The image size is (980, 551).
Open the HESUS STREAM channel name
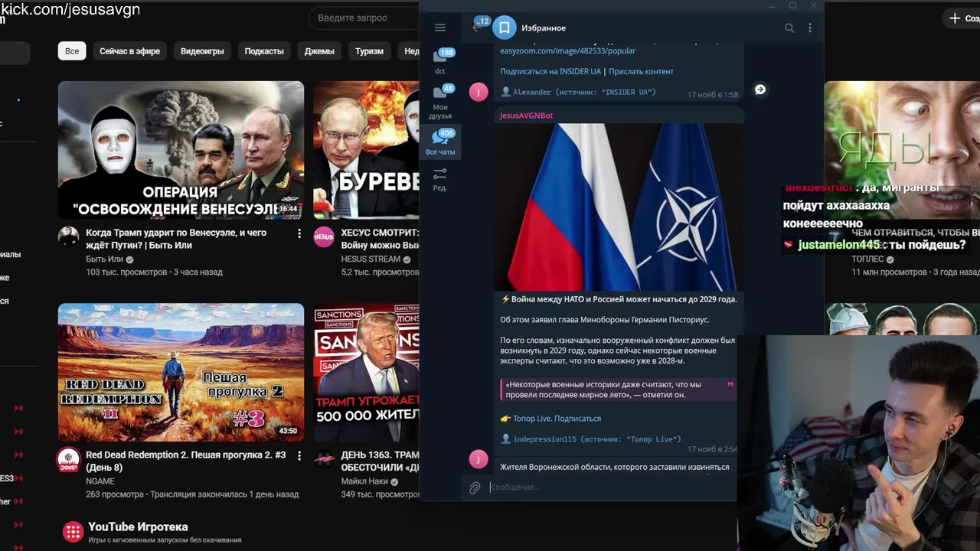click(x=371, y=259)
